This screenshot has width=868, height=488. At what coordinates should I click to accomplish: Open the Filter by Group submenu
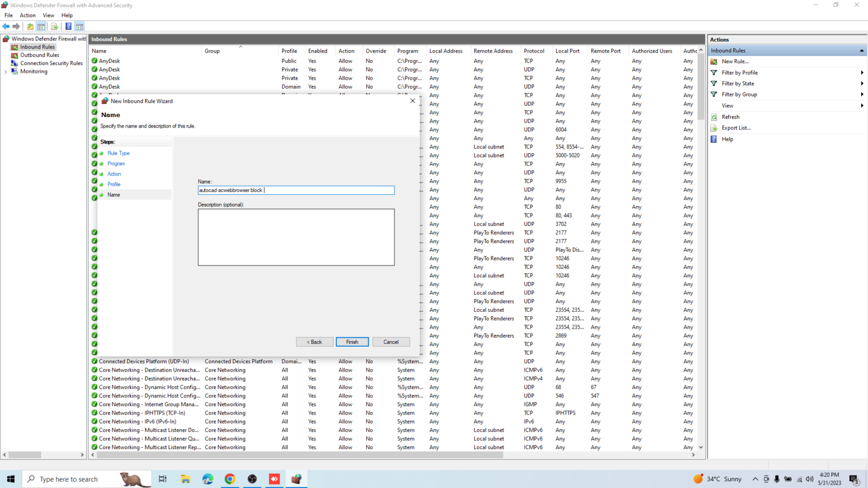(x=739, y=95)
